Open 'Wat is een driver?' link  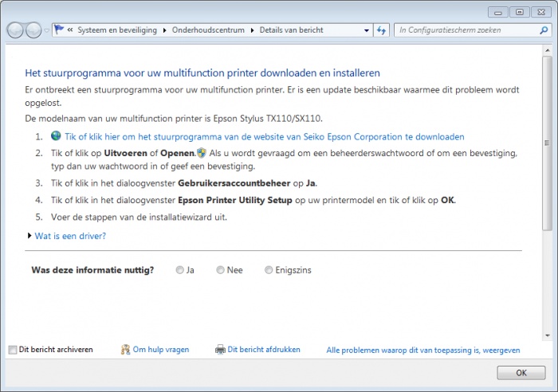(70, 236)
